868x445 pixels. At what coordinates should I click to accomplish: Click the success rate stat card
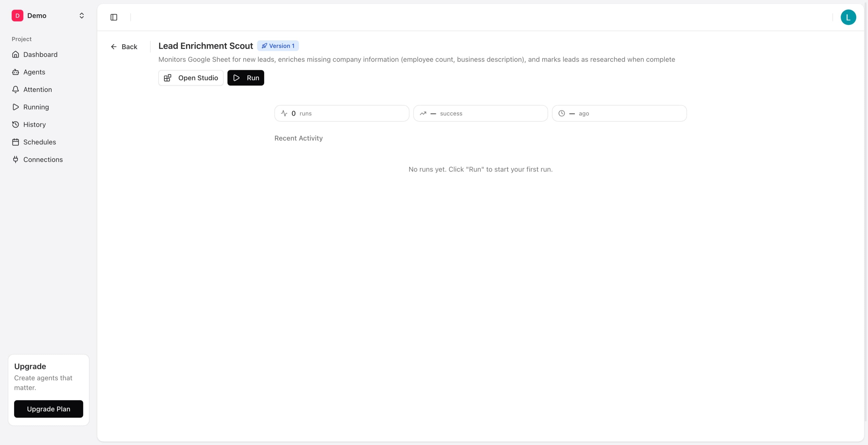[x=480, y=113]
